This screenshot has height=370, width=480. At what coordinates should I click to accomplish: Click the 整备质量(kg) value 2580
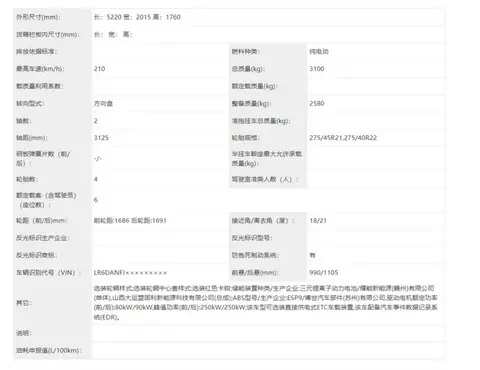point(317,103)
